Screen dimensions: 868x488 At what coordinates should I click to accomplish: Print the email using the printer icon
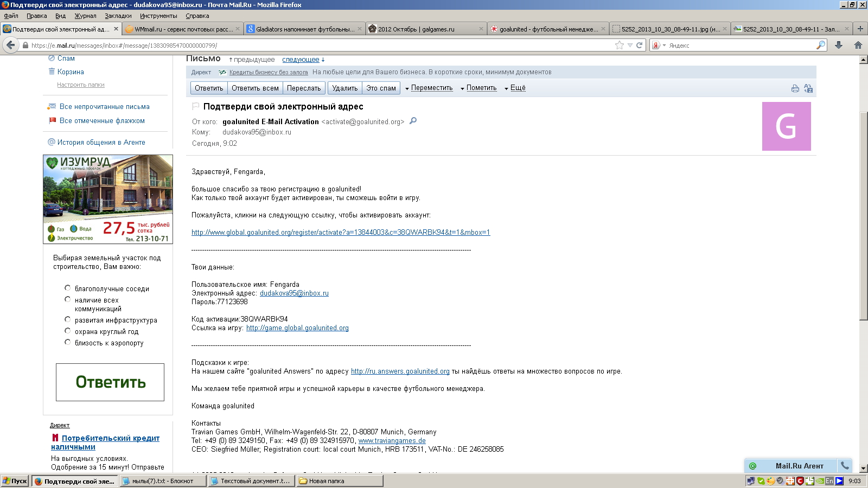[795, 88]
